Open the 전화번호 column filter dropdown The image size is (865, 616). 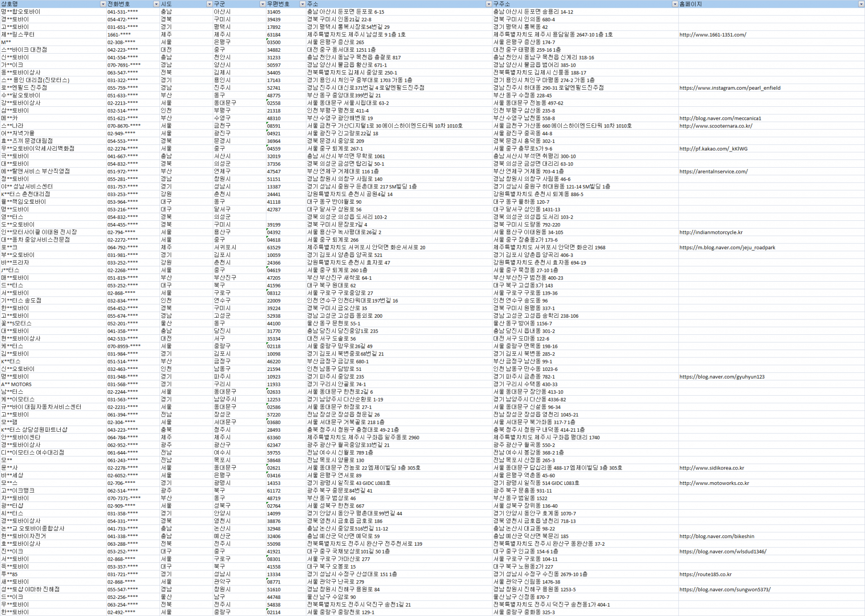(x=156, y=4)
